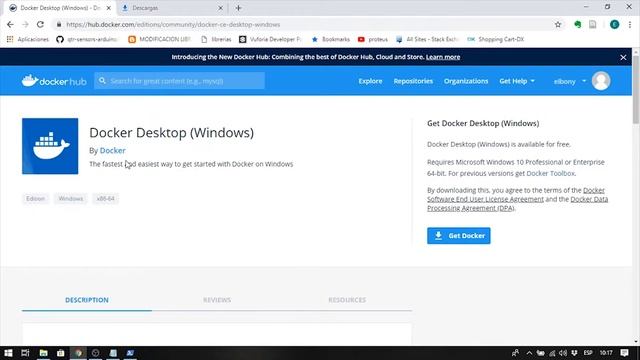Open a new browser tab
Image resolution: width=640 pixels, height=360 pixels.
239,8
